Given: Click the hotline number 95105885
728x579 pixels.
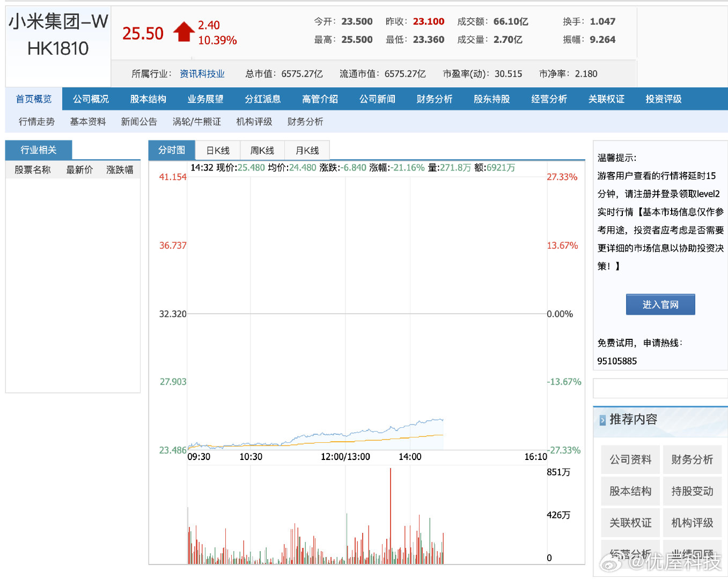Looking at the screenshot, I should tap(617, 361).
